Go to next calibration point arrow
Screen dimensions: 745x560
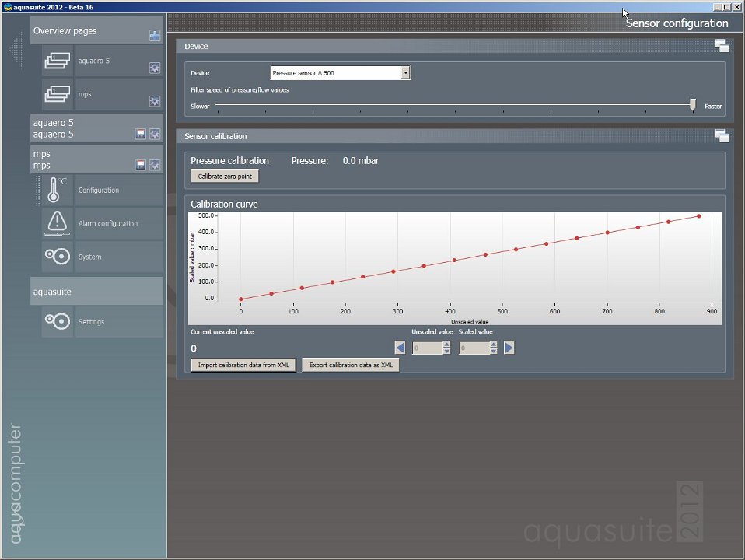point(509,348)
